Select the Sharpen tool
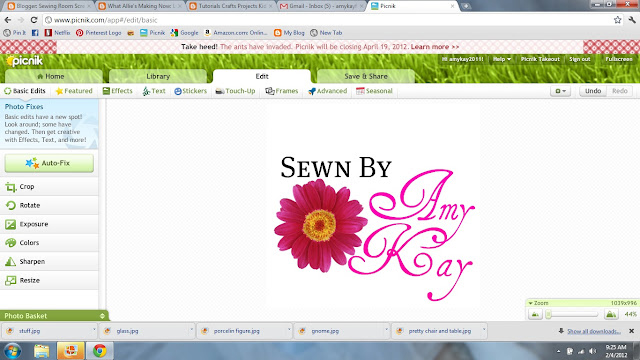The image size is (640, 360). 49,261
